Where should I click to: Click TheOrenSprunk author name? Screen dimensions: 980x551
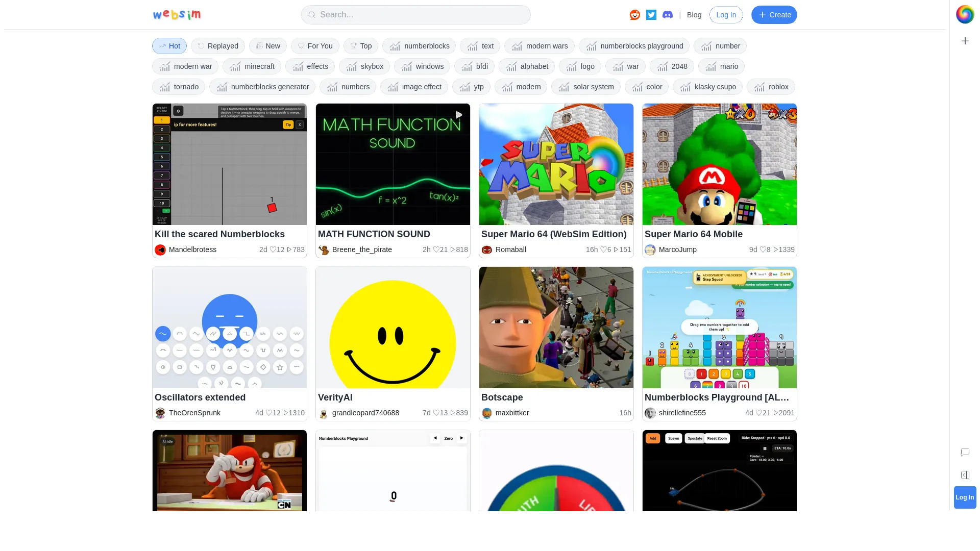[194, 413]
